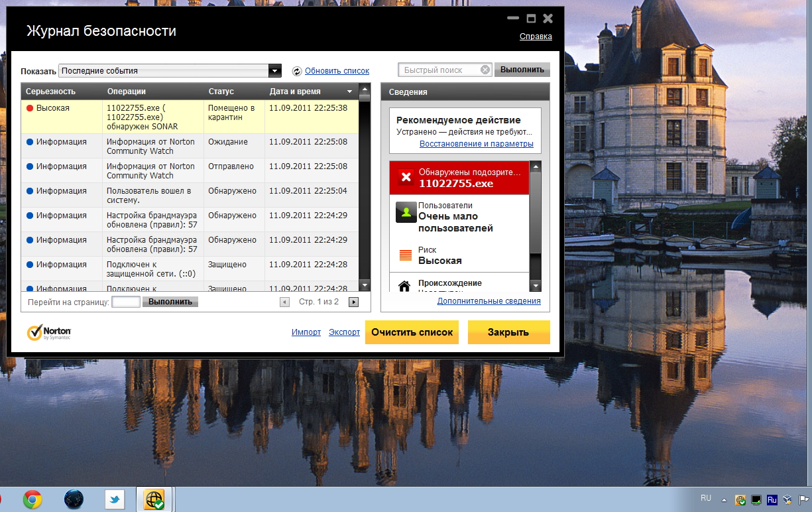Click Очень мало пользователей text

(x=455, y=222)
